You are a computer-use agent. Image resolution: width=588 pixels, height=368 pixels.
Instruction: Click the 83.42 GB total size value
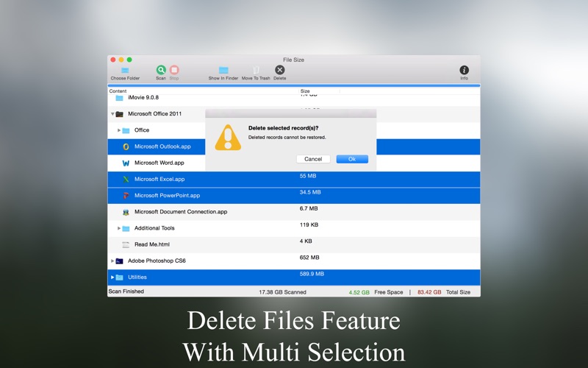(429, 292)
